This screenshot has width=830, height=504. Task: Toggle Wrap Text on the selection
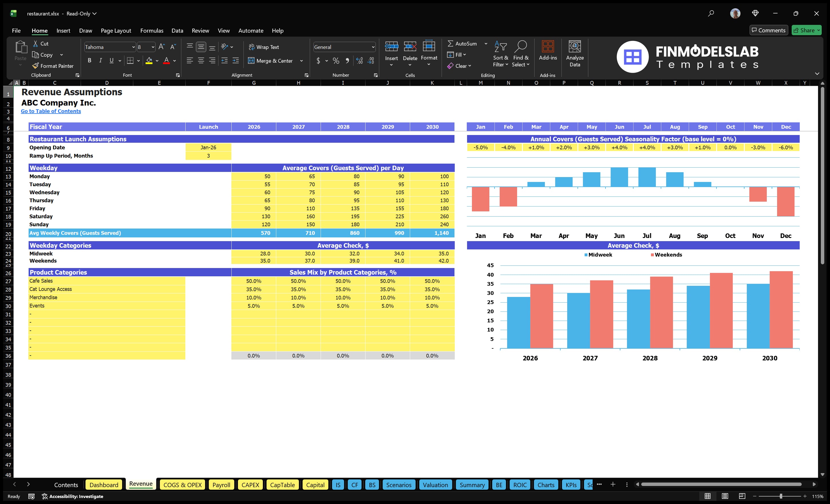pos(264,47)
